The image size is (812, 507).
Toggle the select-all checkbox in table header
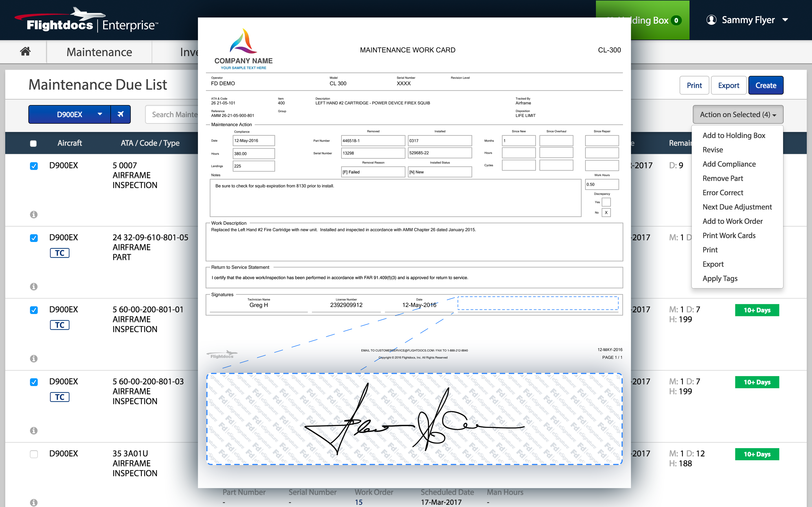tap(33, 144)
